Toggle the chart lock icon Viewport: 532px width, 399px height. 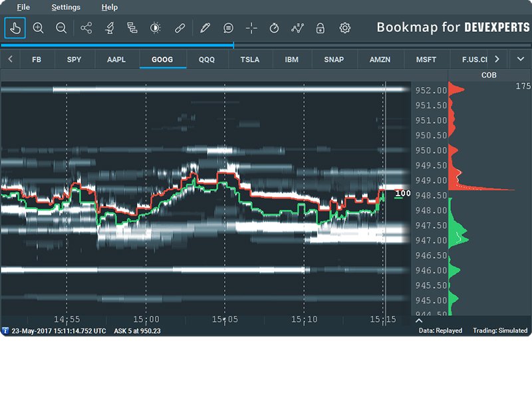coord(322,29)
